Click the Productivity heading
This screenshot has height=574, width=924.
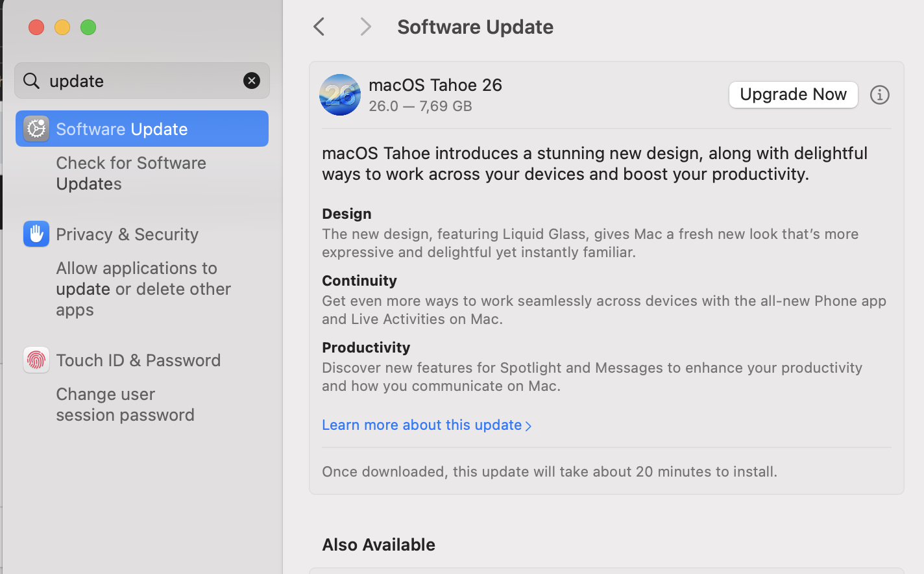pyautogui.click(x=366, y=347)
